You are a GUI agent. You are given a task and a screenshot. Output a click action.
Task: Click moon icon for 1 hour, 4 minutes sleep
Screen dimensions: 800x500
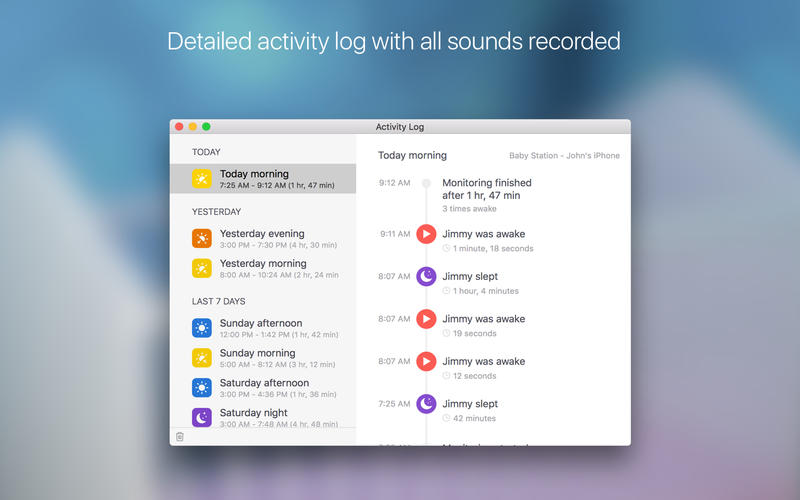click(x=426, y=276)
